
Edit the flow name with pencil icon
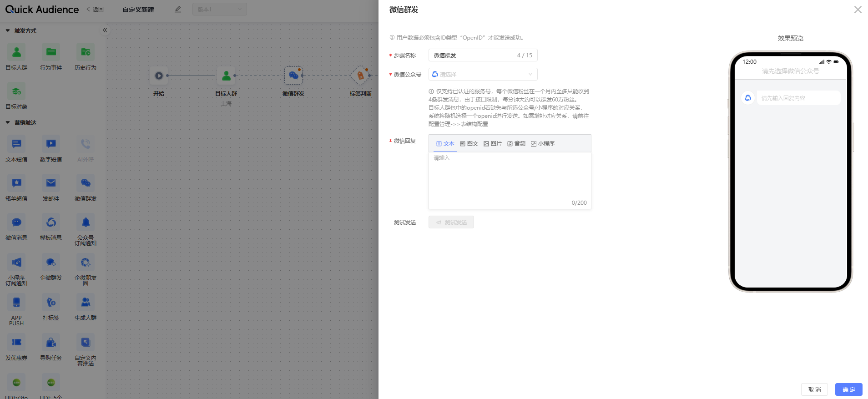[x=178, y=10]
